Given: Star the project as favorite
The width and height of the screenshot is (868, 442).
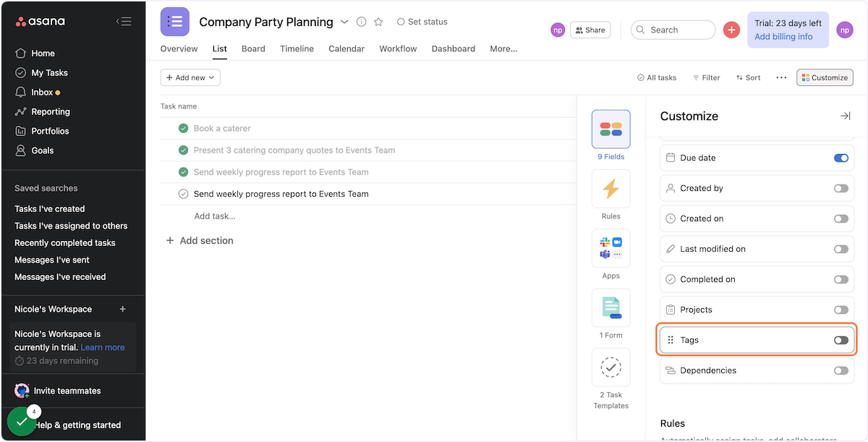Looking at the screenshot, I should [378, 22].
